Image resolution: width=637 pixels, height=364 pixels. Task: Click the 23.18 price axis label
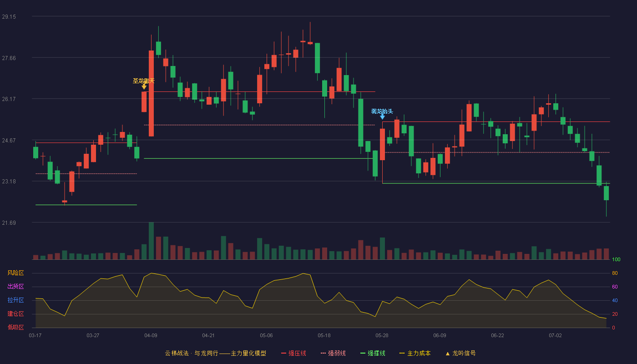click(9, 181)
